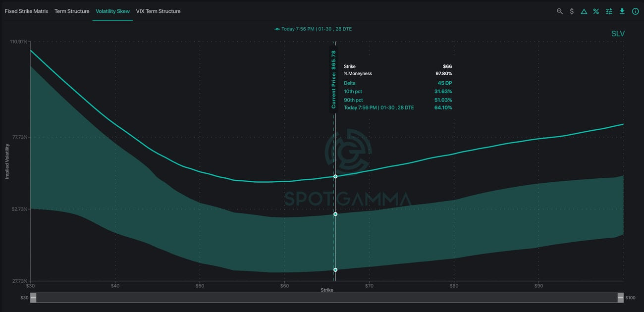This screenshot has width=644, height=312.
Task: Open the info icon in toolbar
Action: pyautogui.click(x=635, y=11)
